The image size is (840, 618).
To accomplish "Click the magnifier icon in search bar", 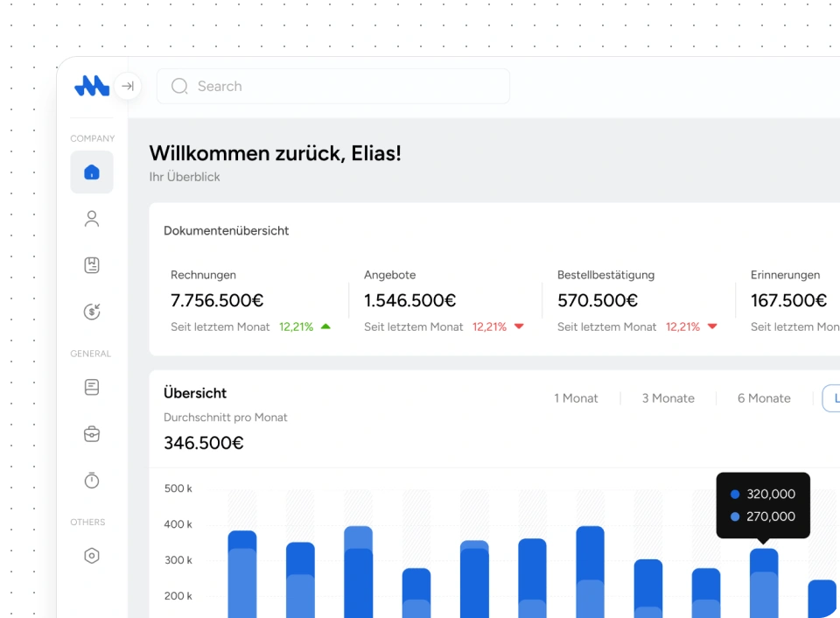I will click(179, 86).
